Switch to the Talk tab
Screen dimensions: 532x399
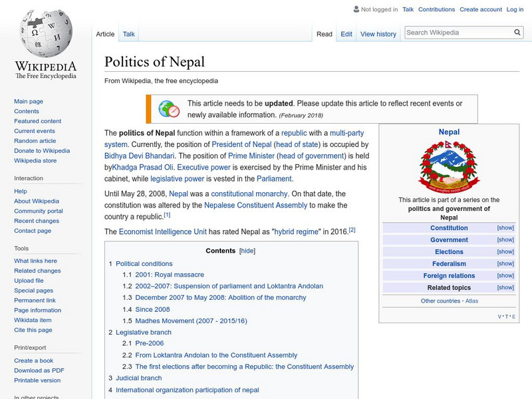pyautogui.click(x=128, y=34)
